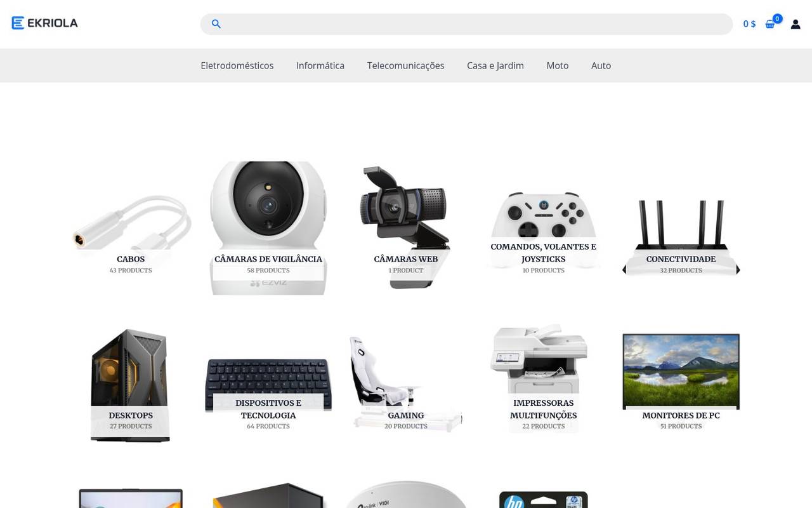812x508 pixels.
Task: Click the HP ink cartridge image
Action: (x=544, y=500)
